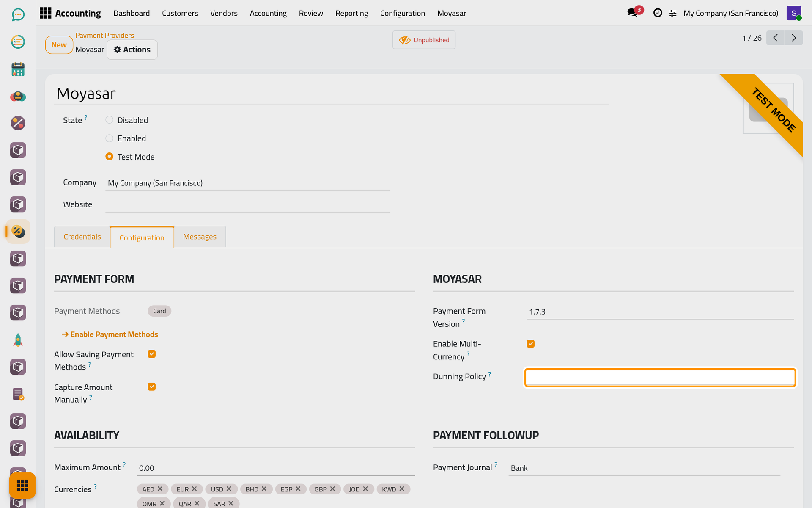Switch to the Credentials tab

[x=82, y=237]
